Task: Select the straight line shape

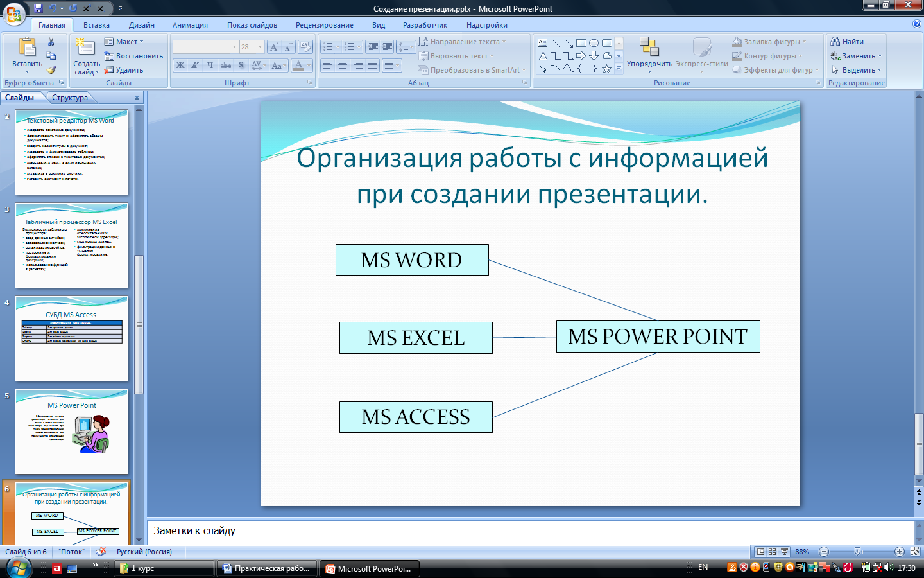Action: [x=556, y=43]
